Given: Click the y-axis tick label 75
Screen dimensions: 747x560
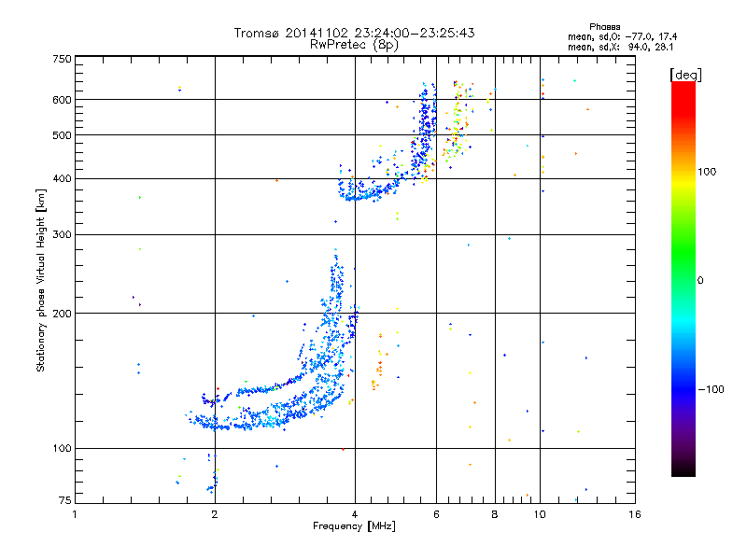Looking at the screenshot, I should tap(65, 500).
